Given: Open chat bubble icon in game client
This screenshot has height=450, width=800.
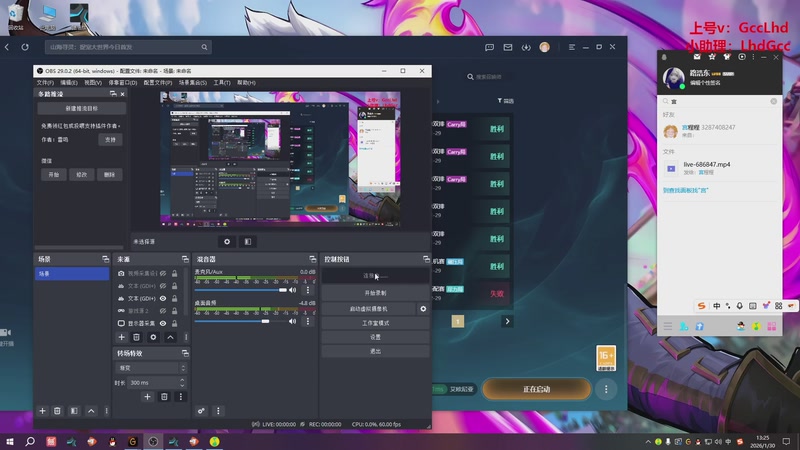Looking at the screenshot, I should (x=489, y=47).
